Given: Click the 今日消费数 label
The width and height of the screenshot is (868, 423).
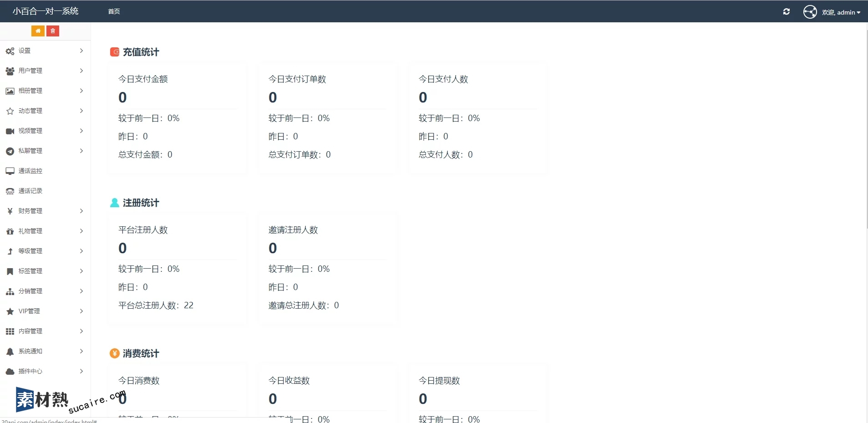Looking at the screenshot, I should (x=139, y=381).
